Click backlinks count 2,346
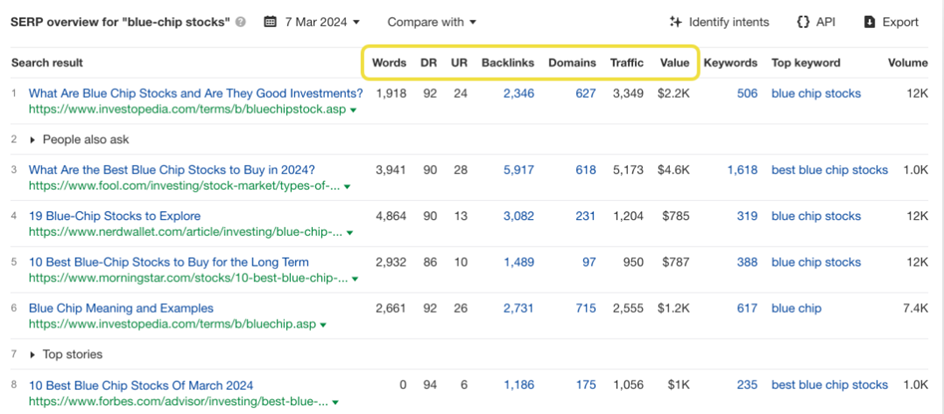 [x=518, y=93]
